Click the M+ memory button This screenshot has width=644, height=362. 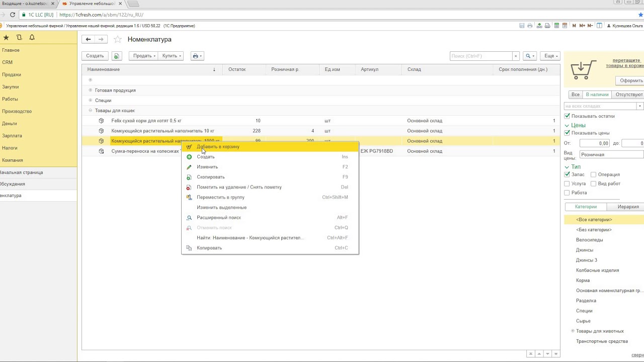(582, 26)
